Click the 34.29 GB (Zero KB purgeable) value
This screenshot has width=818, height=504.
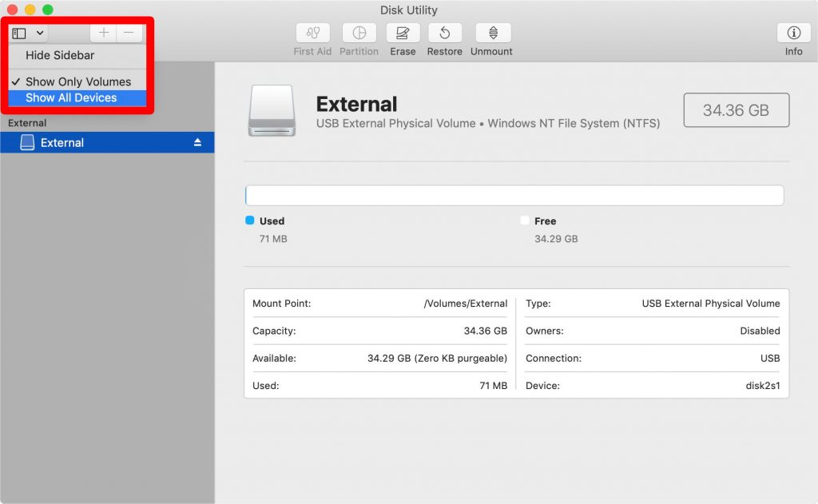(x=437, y=359)
